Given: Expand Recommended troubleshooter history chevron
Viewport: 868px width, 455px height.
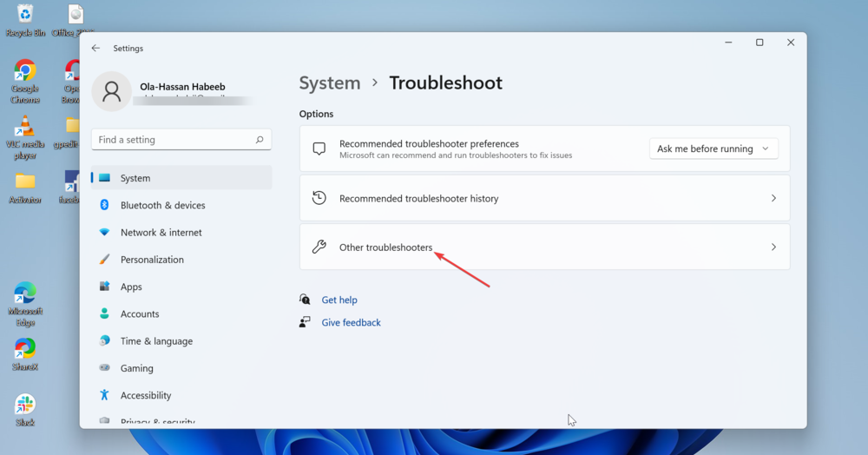Looking at the screenshot, I should tap(774, 198).
